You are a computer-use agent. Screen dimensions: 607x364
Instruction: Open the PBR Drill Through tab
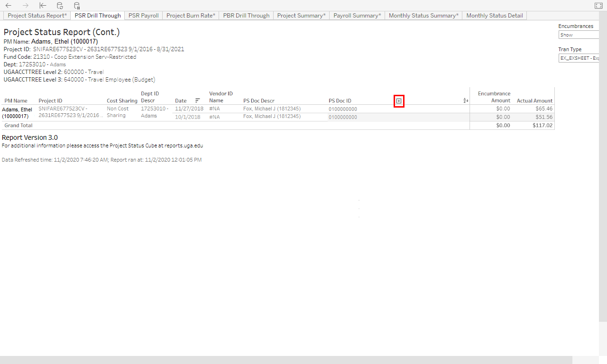[247, 16]
